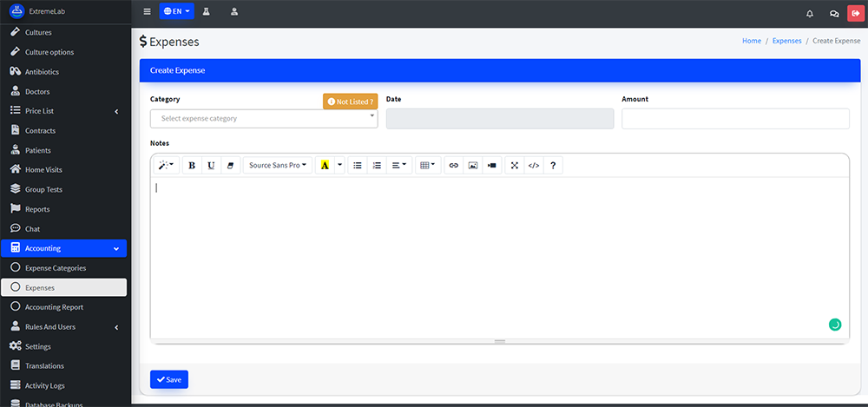Open Expense Categories in the sidebar

pyautogui.click(x=56, y=268)
